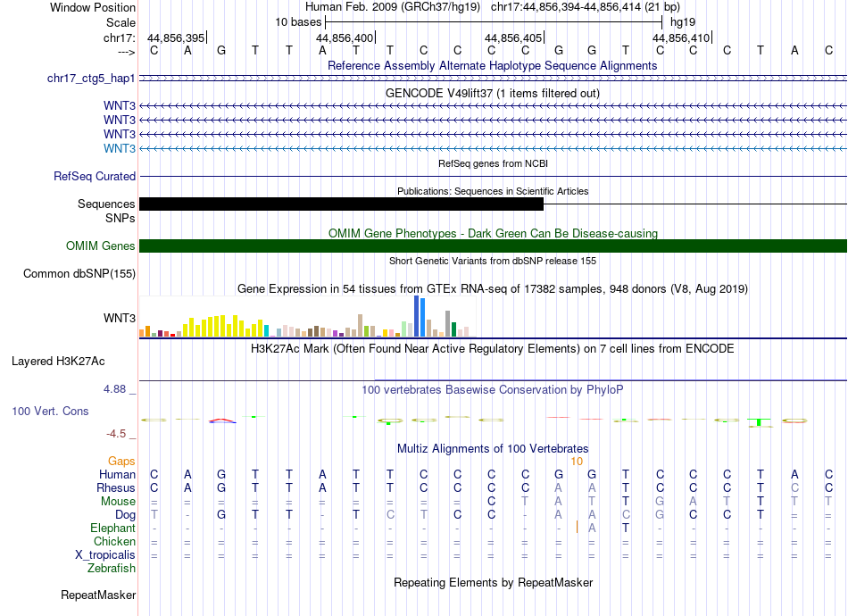Click the 100 Vert. Cons label

50,411
